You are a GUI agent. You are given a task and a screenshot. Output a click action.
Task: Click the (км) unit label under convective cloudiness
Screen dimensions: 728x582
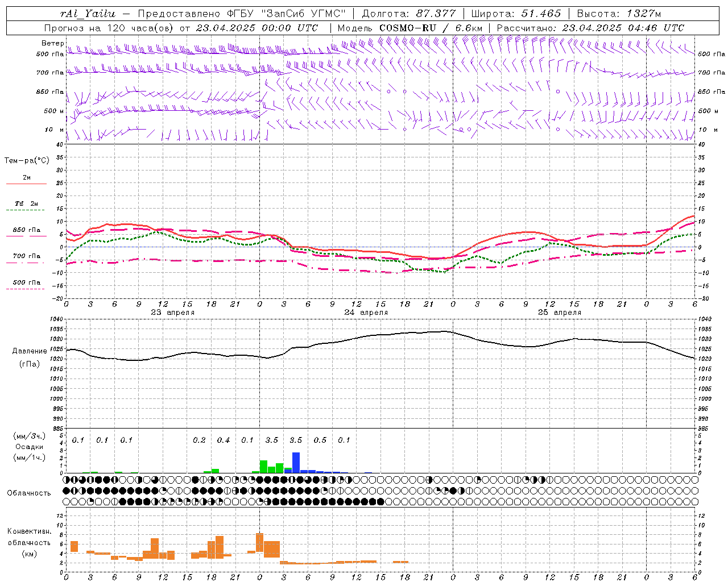point(30,554)
